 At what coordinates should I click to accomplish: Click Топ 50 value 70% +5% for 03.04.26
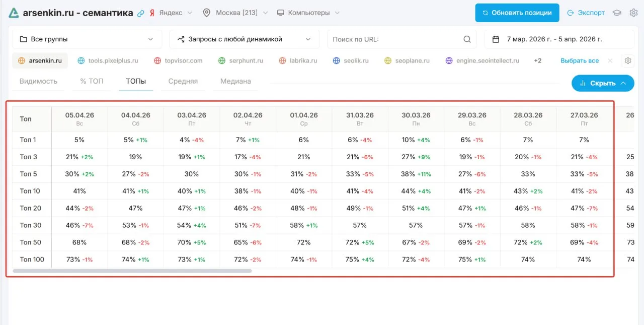coord(192,242)
